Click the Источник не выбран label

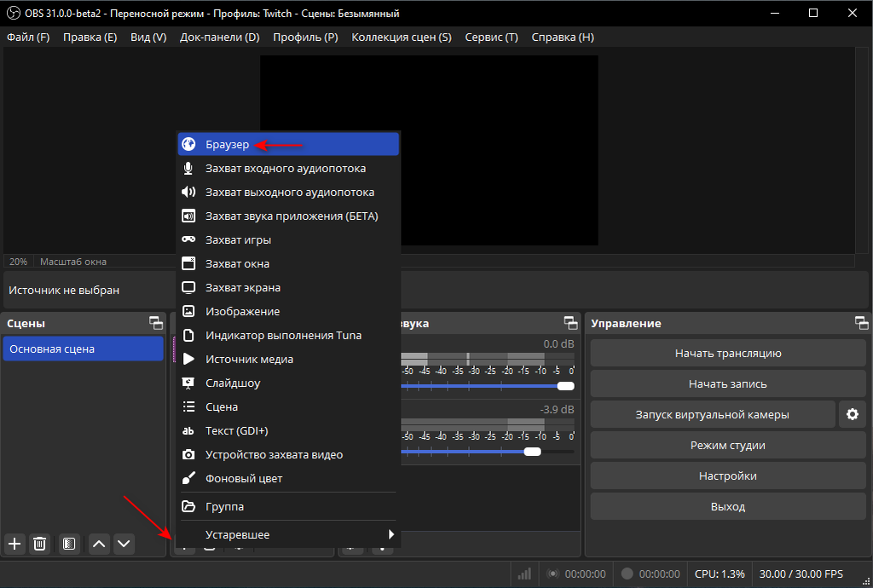64,290
